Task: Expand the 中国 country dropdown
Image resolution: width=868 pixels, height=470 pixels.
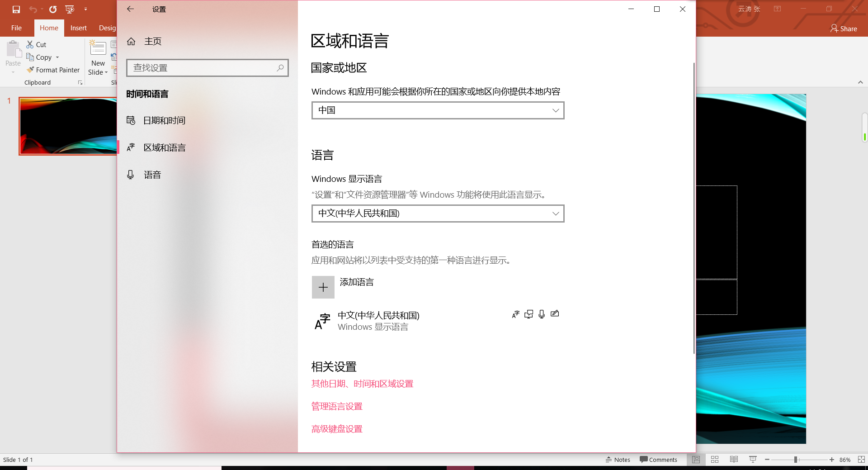Action: pyautogui.click(x=438, y=110)
